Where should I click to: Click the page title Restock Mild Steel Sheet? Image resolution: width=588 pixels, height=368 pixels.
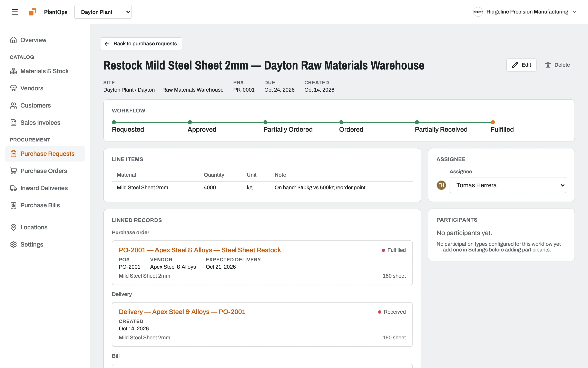(264, 65)
